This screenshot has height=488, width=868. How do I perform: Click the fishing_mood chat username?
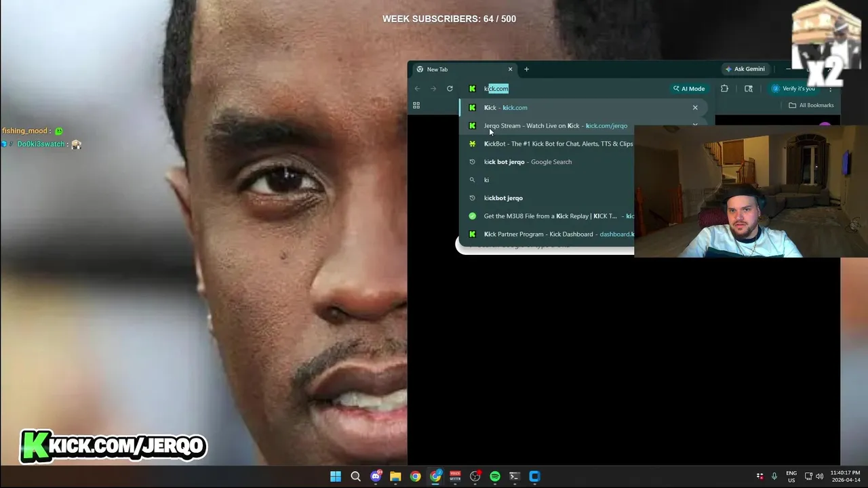tap(24, 131)
